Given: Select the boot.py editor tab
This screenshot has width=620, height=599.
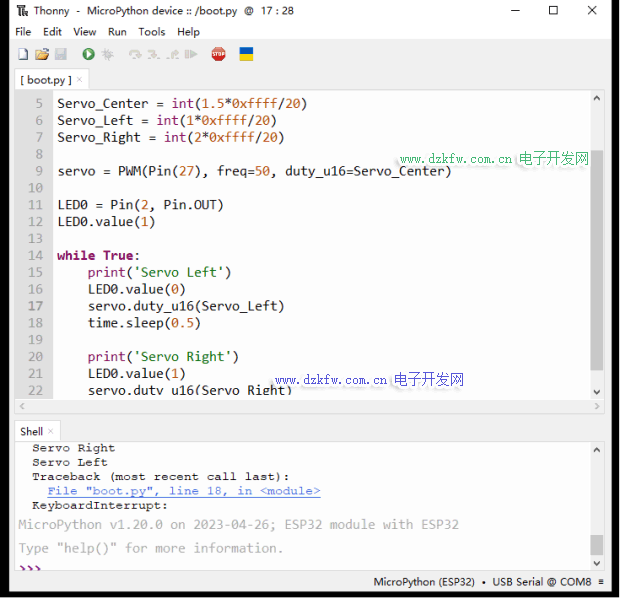Looking at the screenshot, I should pyautogui.click(x=45, y=79).
